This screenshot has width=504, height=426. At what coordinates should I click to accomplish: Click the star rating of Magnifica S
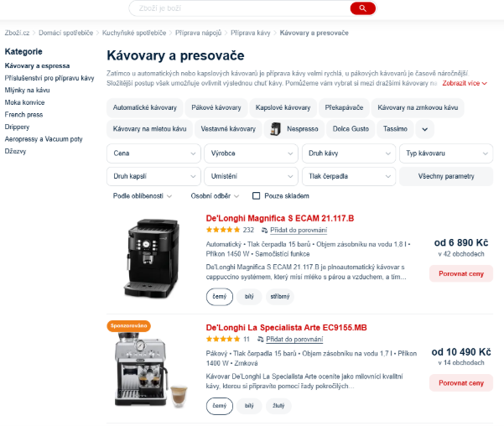[x=223, y=230]
